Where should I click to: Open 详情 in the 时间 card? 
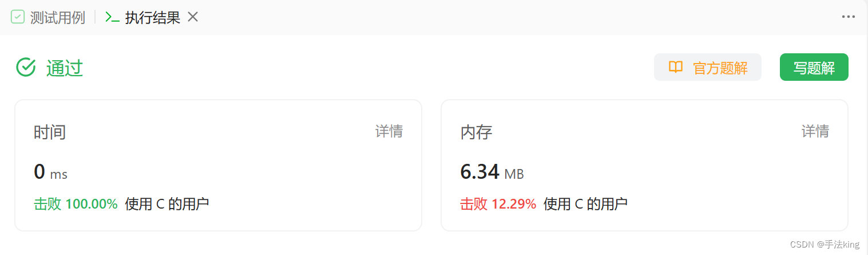pos(389,132)
